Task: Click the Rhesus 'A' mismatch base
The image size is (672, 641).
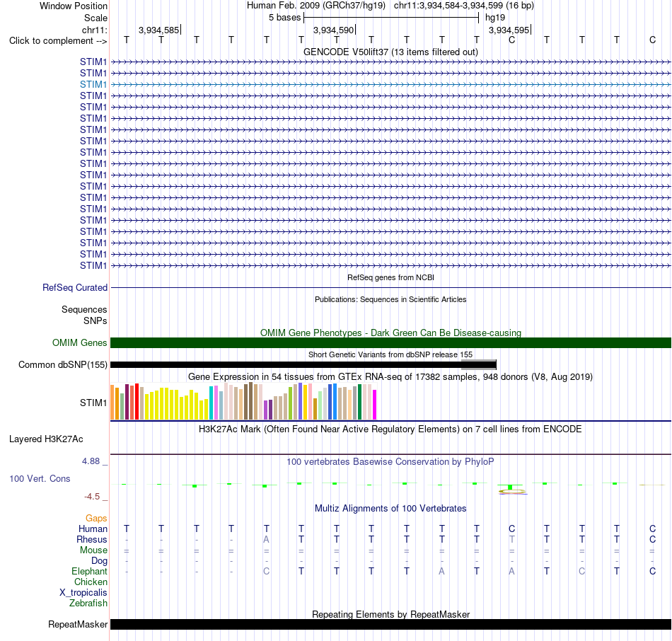Action: 266,539
